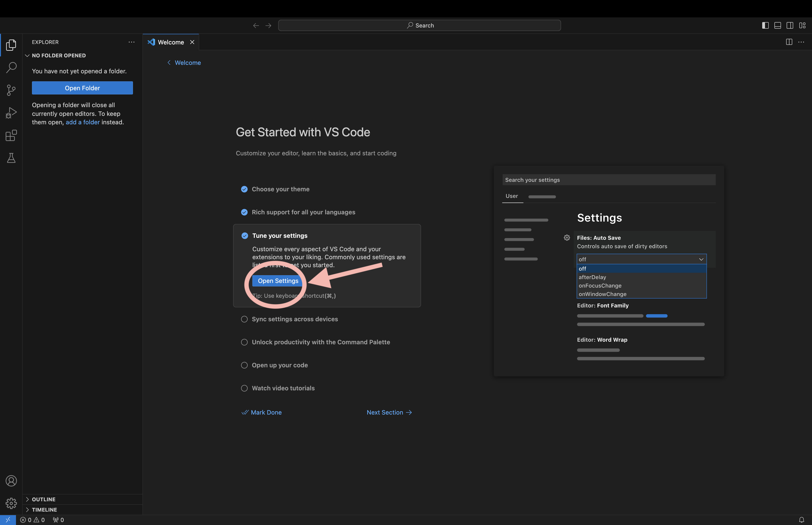This screenshot has height=525, width=812.
Task: Toggle Rich support for all languages checkmark
Action: 244,212
